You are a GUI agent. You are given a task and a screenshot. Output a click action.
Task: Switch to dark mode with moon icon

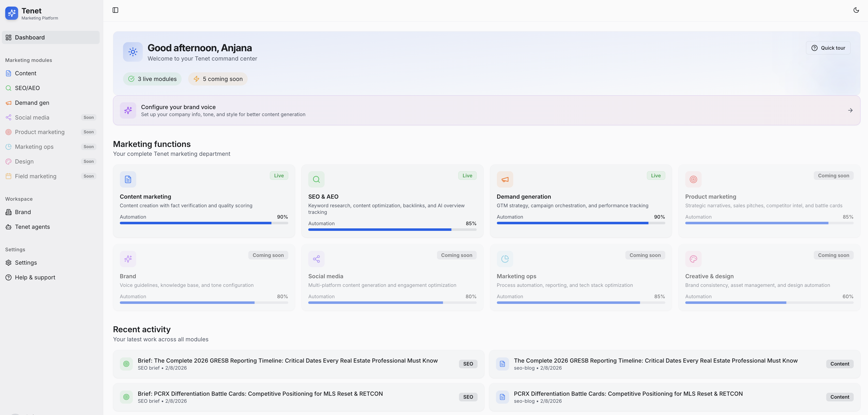click(x=856, y=10)
